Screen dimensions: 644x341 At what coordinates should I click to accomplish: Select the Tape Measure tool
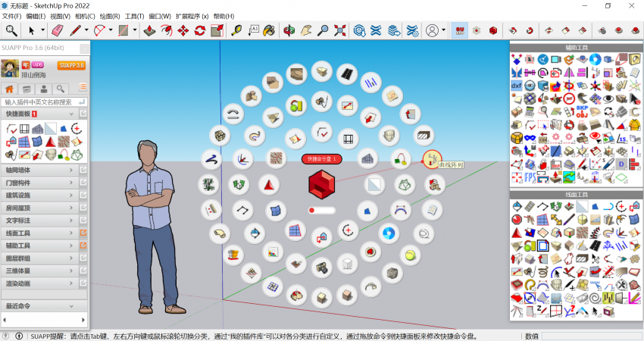(236, 30)
